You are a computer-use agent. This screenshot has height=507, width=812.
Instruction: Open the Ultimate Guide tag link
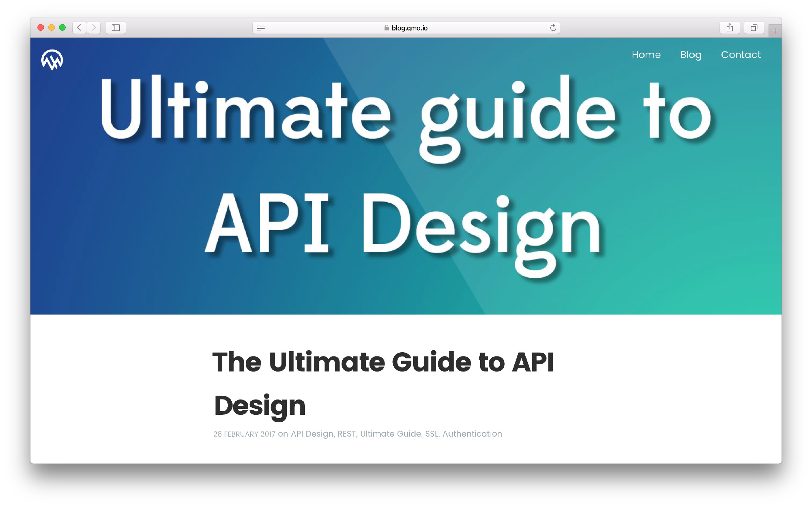[x=390, y=434]
